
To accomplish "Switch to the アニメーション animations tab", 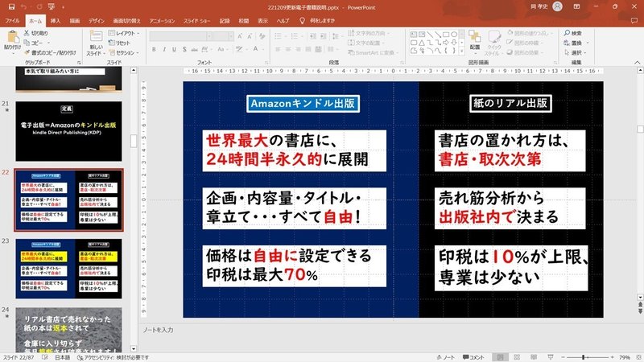I will 162,21.
